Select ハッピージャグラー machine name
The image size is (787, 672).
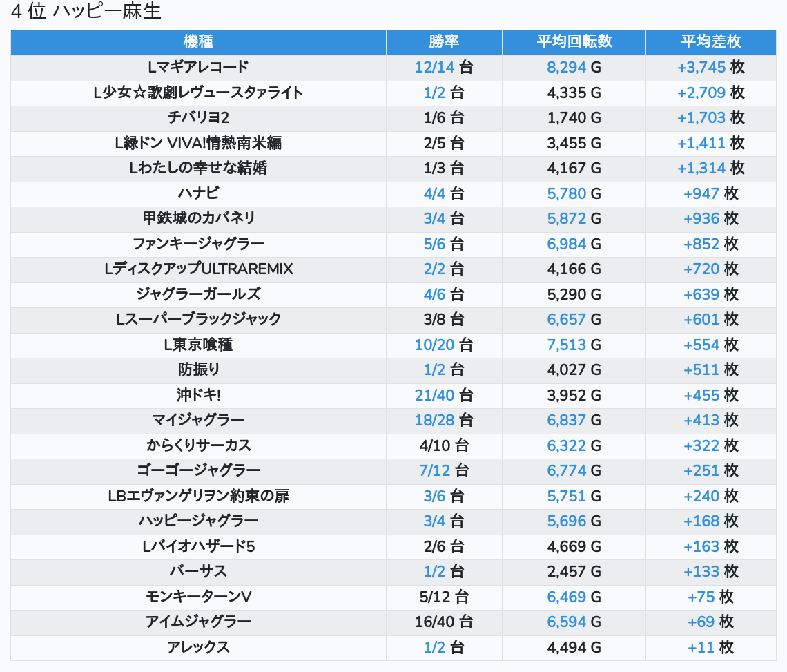[x=198, y=521]
